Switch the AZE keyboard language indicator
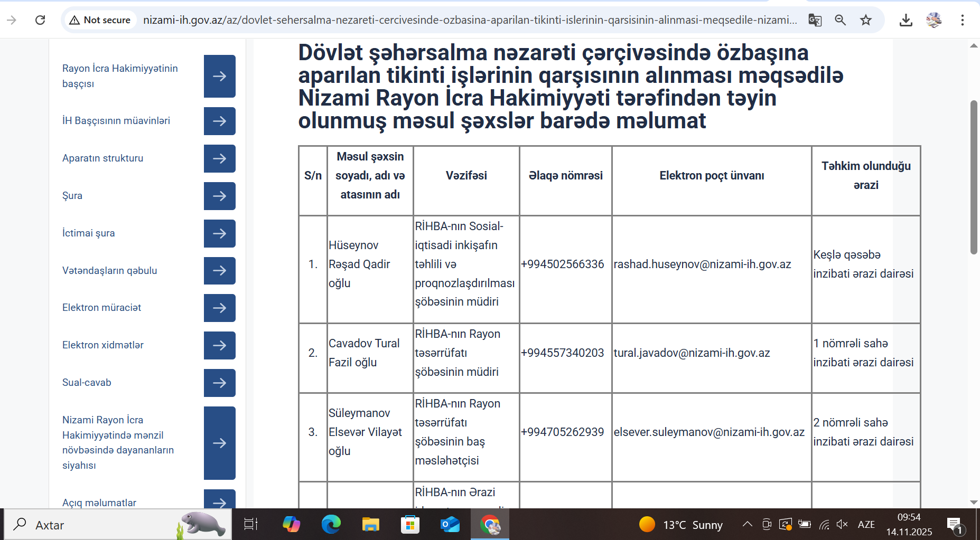 click(866, 524)
